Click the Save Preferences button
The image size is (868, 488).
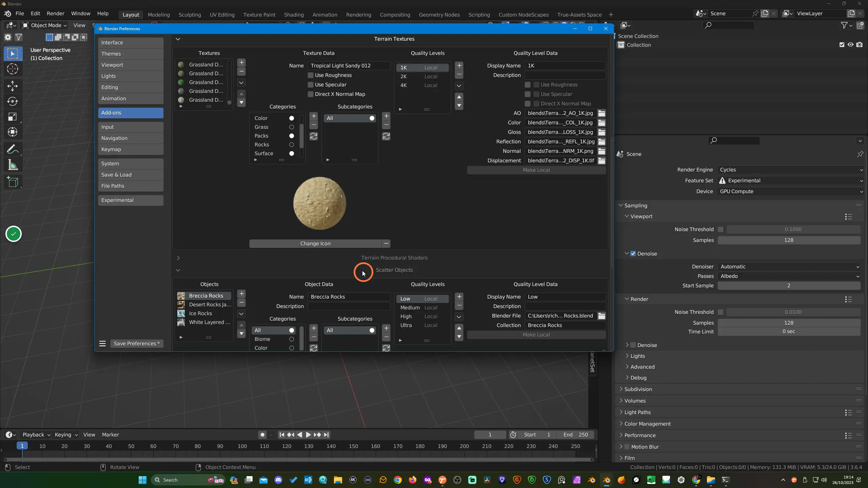click(x=137, y=344)
